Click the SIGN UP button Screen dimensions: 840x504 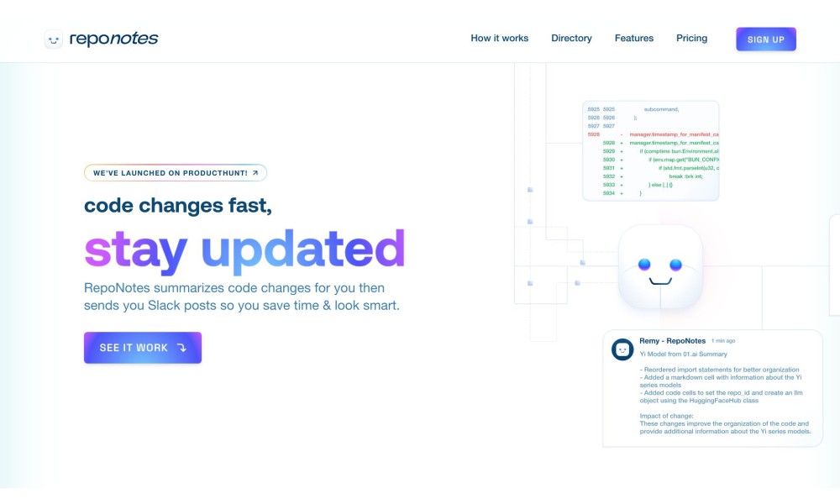click(766, 39)
